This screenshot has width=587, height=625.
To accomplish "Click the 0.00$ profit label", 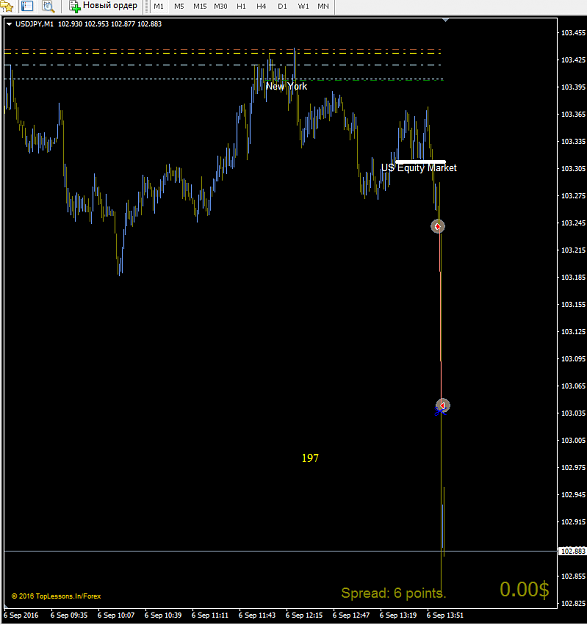I will coord(524,590).
